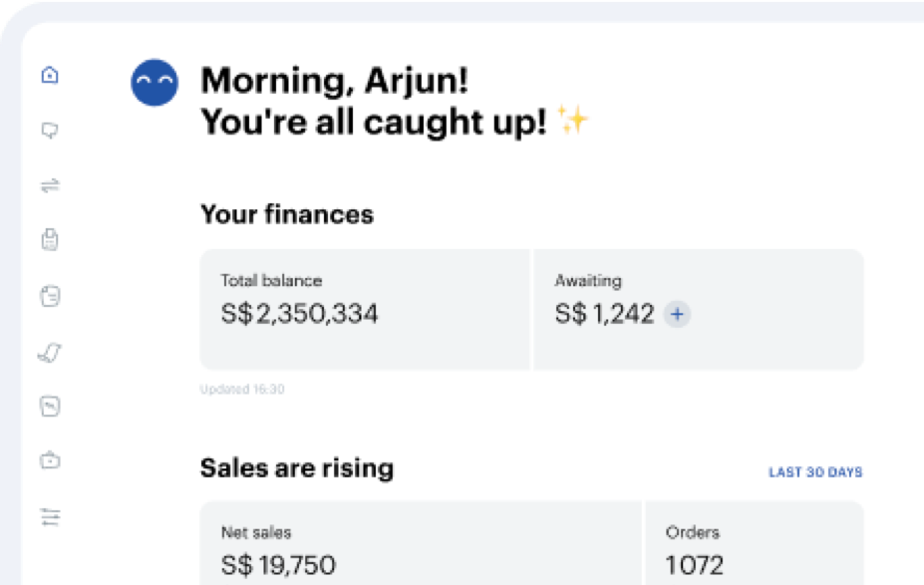Click the Your finances heading
This screenshot has width=924, height=585.
click(287, 214)
